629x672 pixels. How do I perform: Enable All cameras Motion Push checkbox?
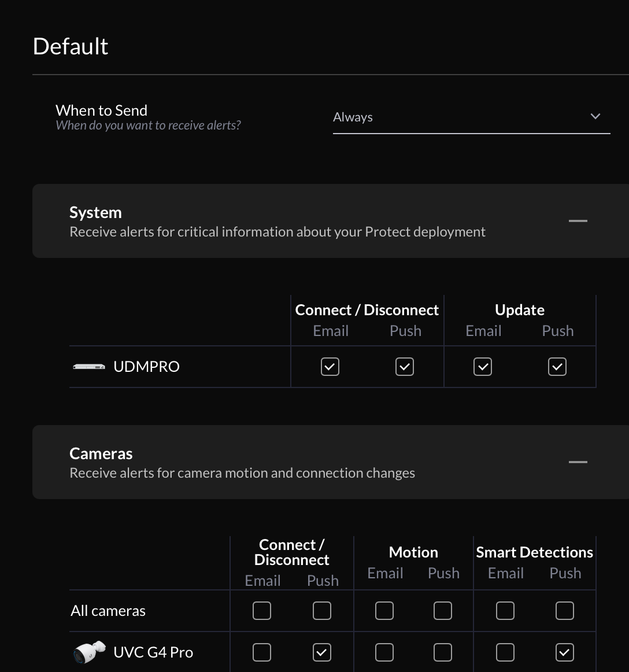click(443, 610)
